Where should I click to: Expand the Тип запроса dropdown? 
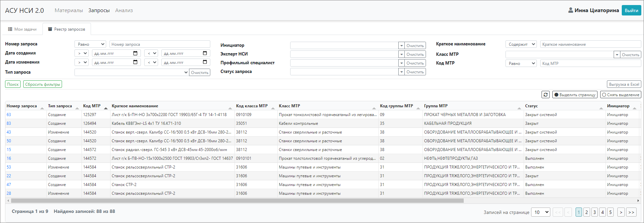coord(131,72)
